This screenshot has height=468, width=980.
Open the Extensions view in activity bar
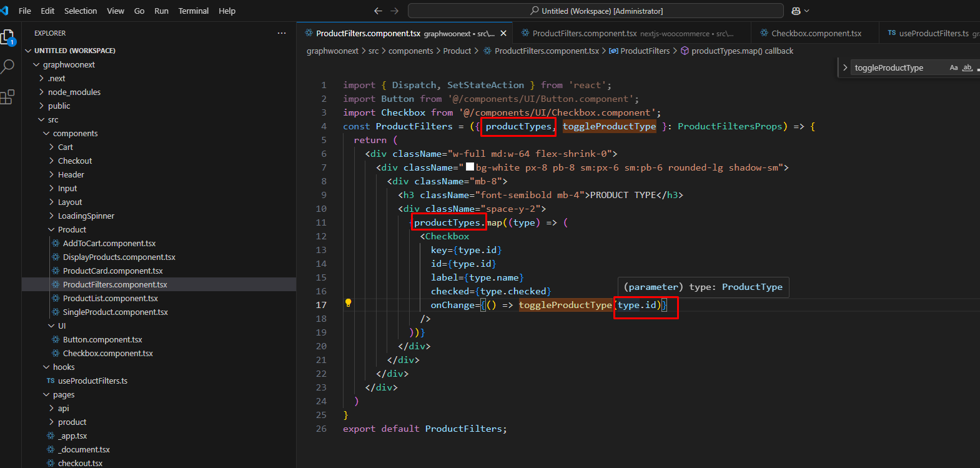click(x=7, y=97)
